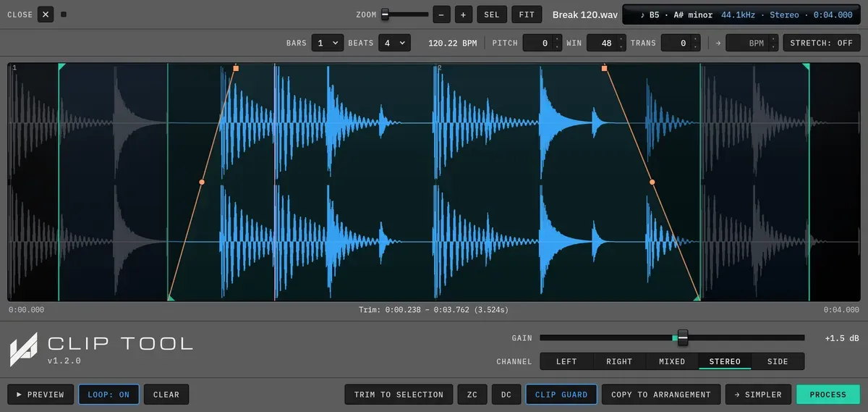The height and width of the screenshot is (412, 868).
Task: Decrease Win with its down stepper arrow
Action: click(621, 47)
